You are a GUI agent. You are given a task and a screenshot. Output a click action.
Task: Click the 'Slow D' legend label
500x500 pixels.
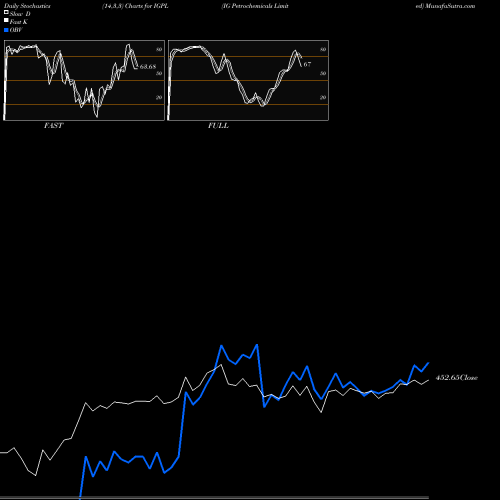(x=20, y=14)
